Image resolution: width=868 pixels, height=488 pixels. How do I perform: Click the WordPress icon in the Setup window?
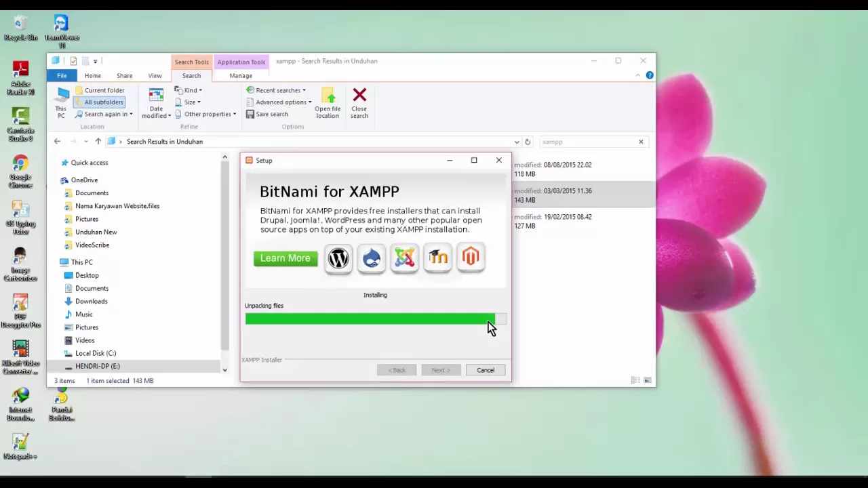point(338,258)
